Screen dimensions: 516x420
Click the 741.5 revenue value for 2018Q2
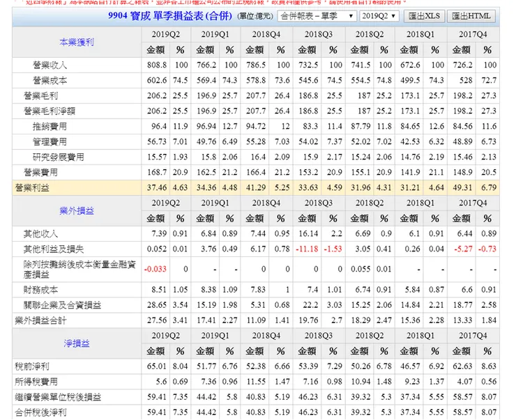[x=361, y=65]
